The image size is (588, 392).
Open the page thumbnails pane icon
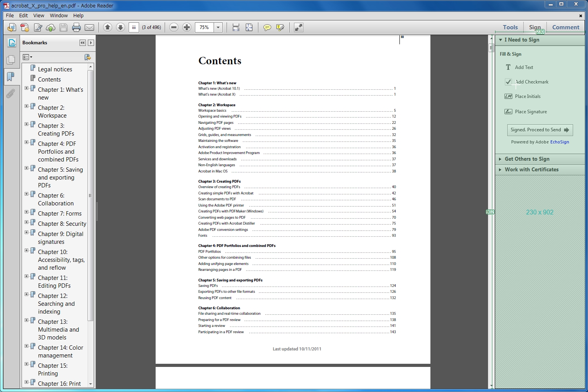[11, 60]
